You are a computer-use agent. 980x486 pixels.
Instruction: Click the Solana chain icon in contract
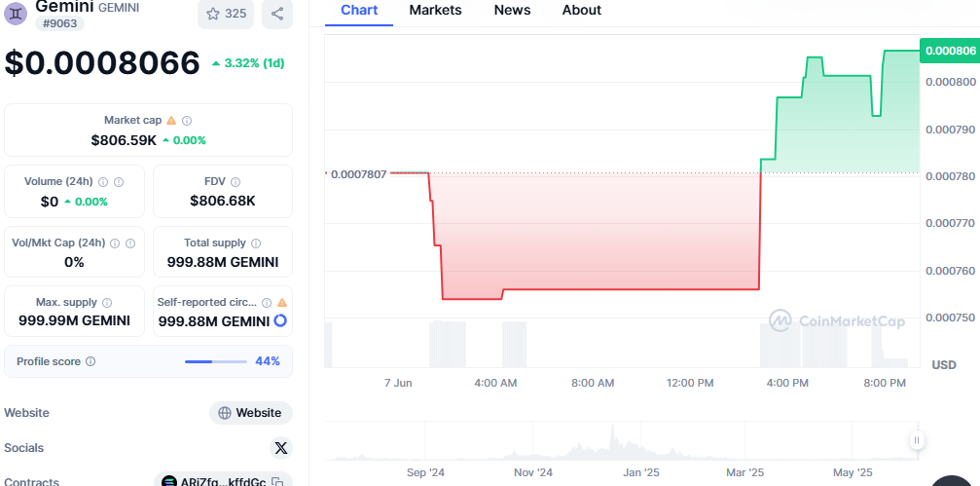[x=168, y=482]
